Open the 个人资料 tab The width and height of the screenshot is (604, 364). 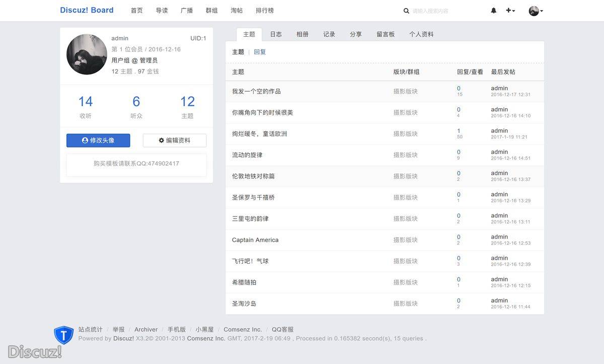coord(421,34)
